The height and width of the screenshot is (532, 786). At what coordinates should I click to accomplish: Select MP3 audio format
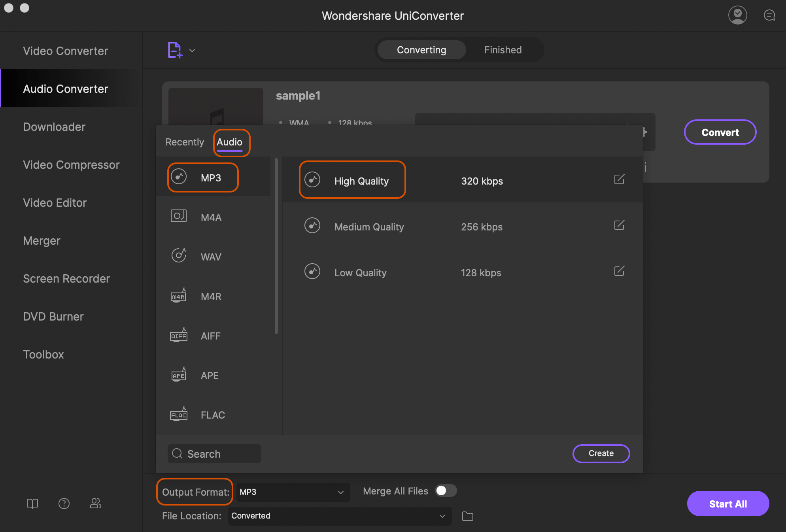pos(210,176)
